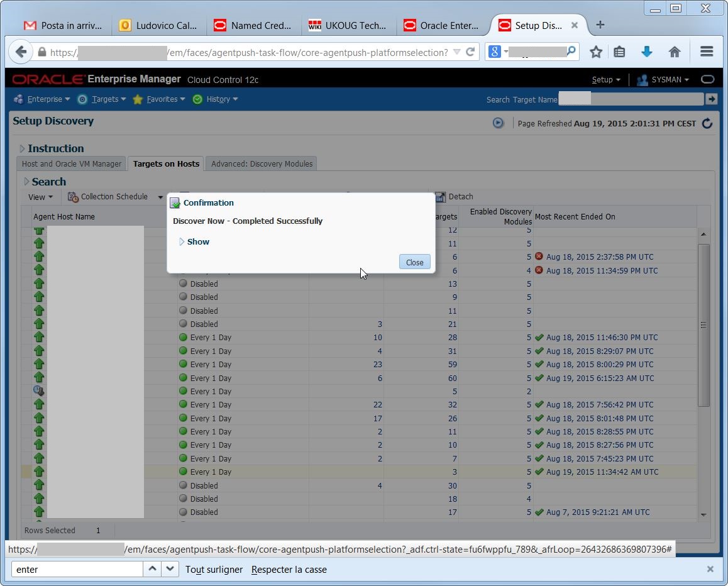Screen dimensions: 728x586
Task: Focus the Search Target Name field
Action: click(x=631, y=99)
